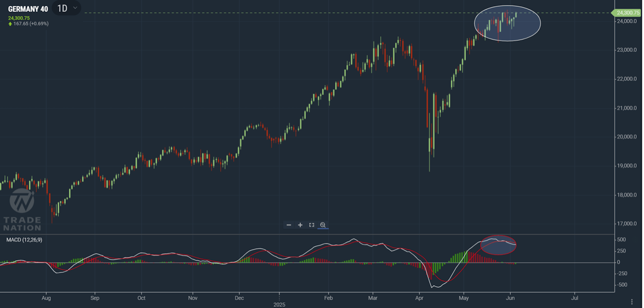This screenshot has width=644, height=308.
Task: Click the MACD -500 scale label
Action: pyautogui.click(x=622, y=285)
